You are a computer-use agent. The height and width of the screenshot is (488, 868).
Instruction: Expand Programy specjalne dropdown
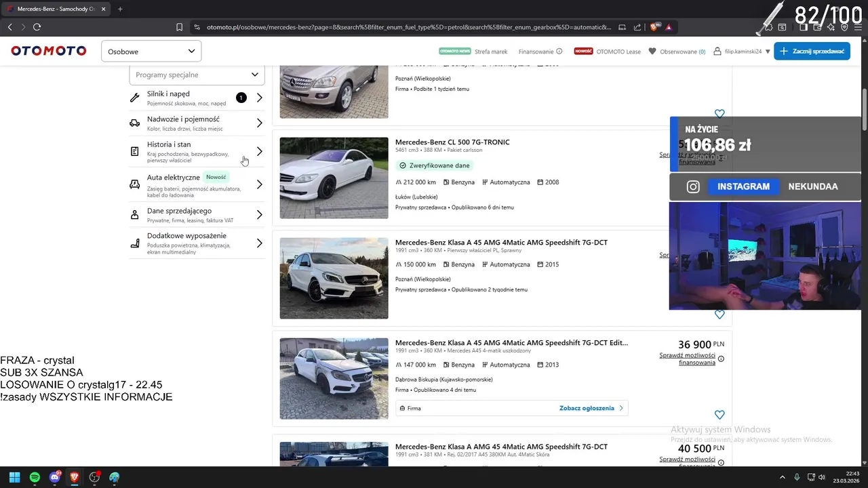click(197, 75)
